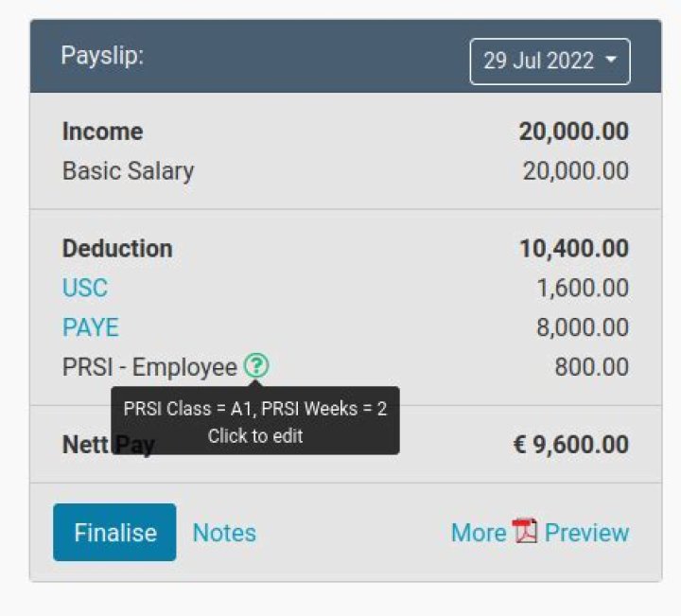This screenshot has height=616, width=681.
Task: Click the Preview link
Action: pos(586,533)
